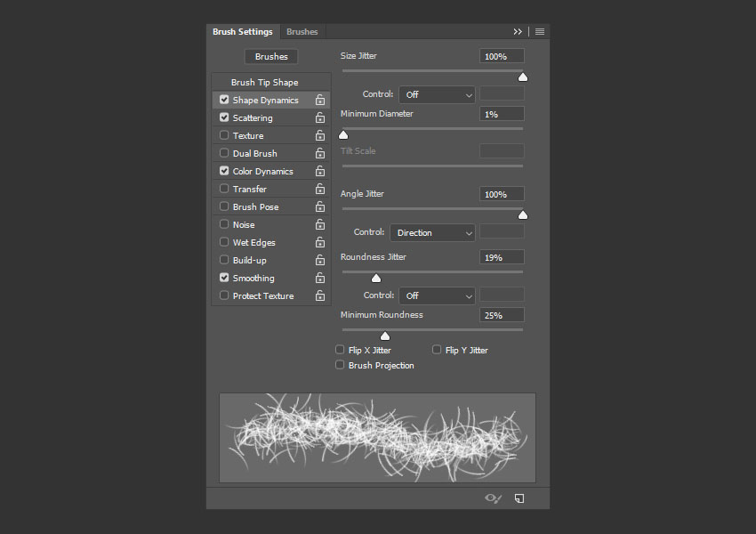The image size is (756, 534).
Task: Click the Angle Jitter slider handle
Action: tap(523, 215)
